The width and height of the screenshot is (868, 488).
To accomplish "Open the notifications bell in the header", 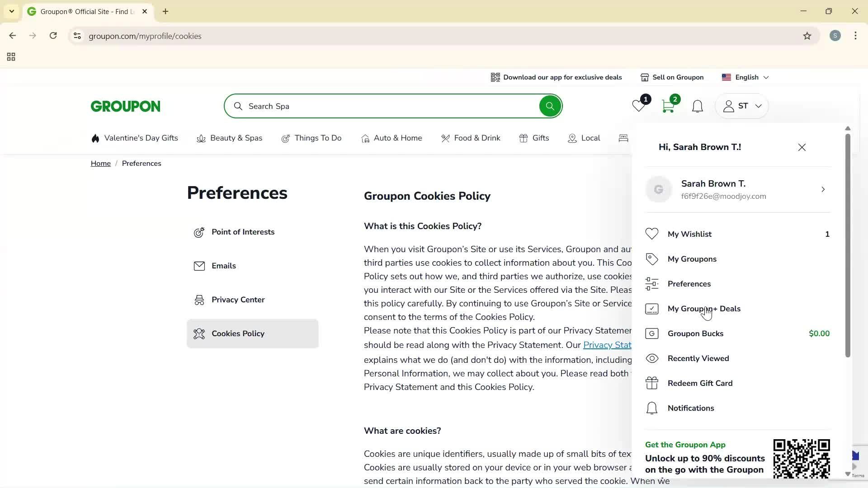I will point(697,107).
